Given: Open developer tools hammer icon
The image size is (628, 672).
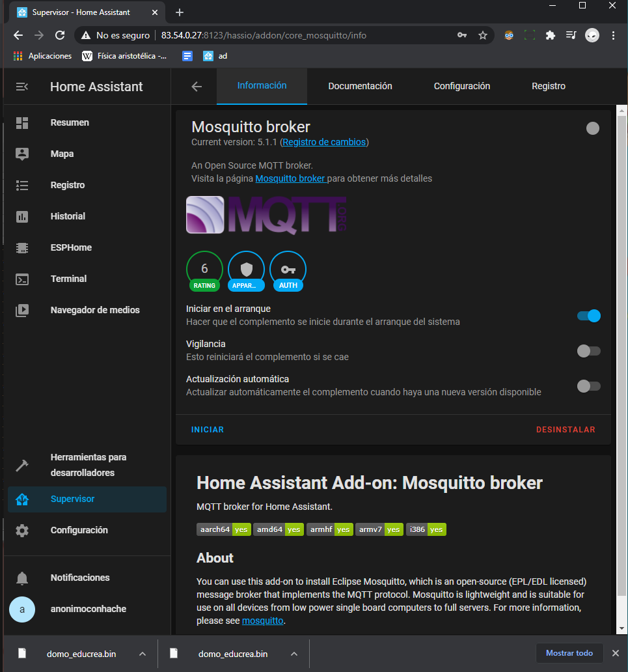Looking at the screenshot, I should tap(22, 465).
